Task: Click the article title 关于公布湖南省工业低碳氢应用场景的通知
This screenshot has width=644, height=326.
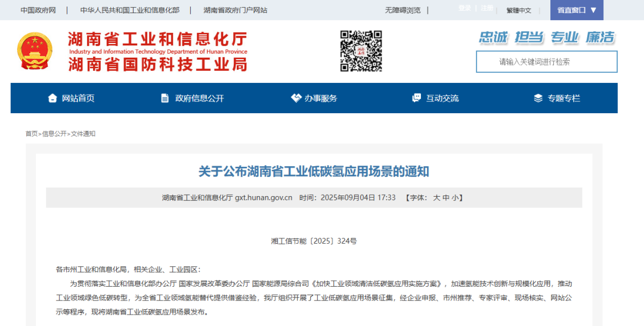Action: pyautogui.click(x=314, y=171)
